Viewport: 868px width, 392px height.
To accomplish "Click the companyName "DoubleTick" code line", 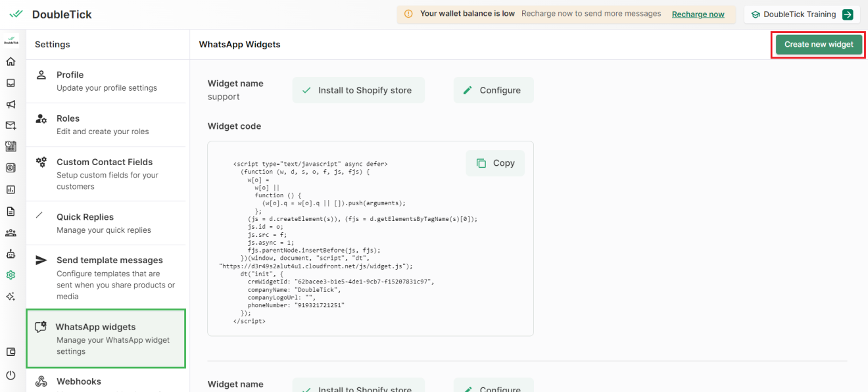I will click(x=294, y=289).
